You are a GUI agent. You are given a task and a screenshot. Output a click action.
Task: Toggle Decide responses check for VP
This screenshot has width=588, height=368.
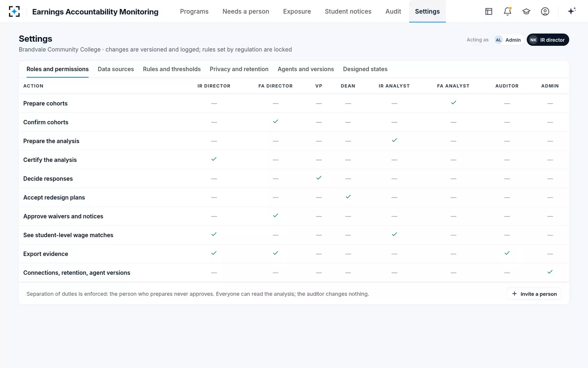click(x=319, y=178)
